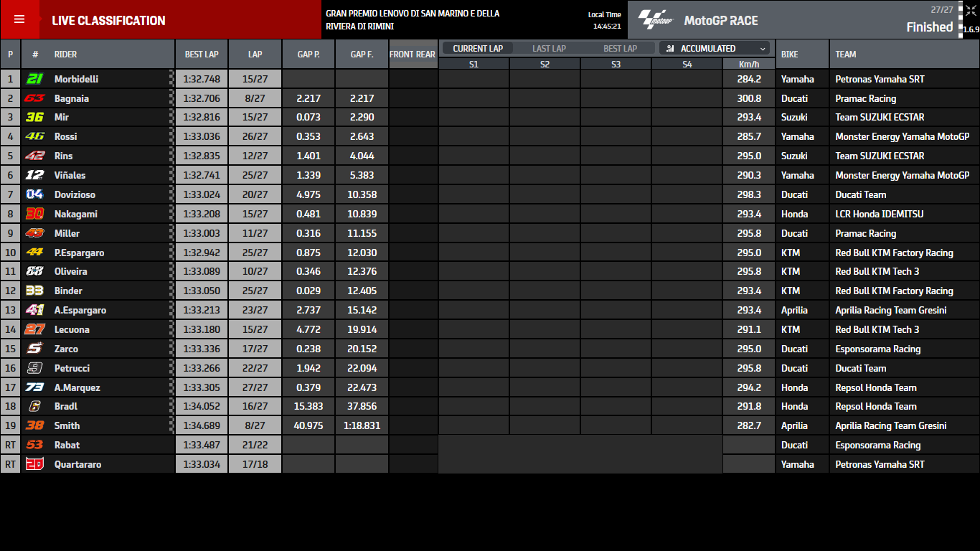Viewport: 980px width, 551px height.
Task: Click Lecuona's number 27 badge
Action: pyautogui.click(x=34, y=329)
